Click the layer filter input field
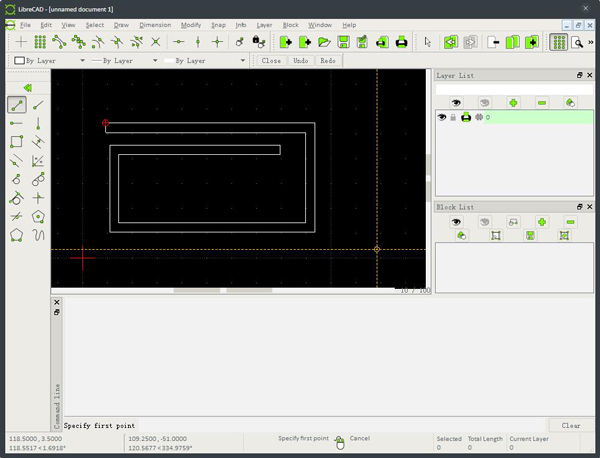The height and width of the screenshot is (458, 600). (x=514, y=90)
